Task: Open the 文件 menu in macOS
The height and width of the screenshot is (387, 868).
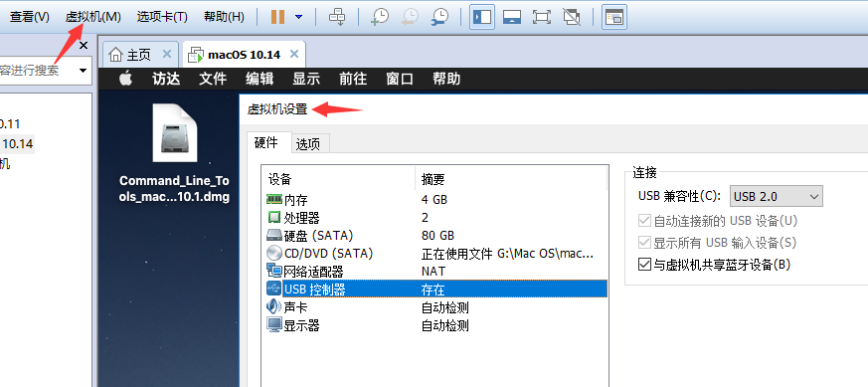Action: coord(213,80)
